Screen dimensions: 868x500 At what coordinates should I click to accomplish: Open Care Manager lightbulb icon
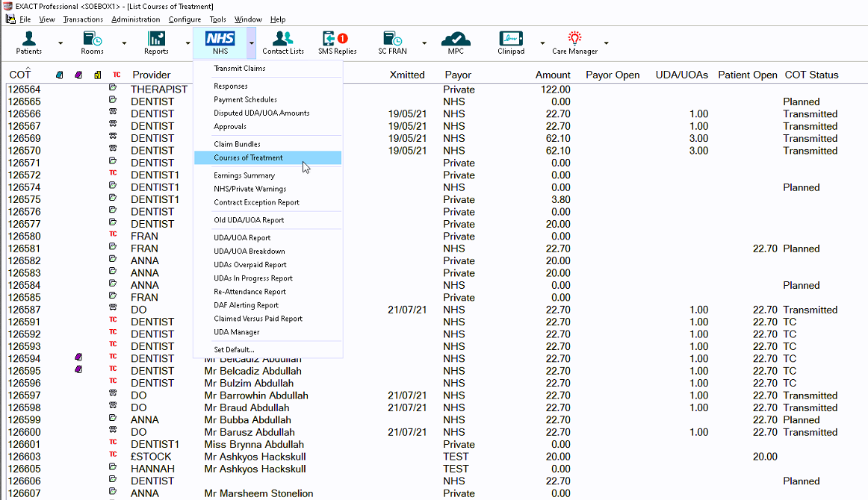574,43
